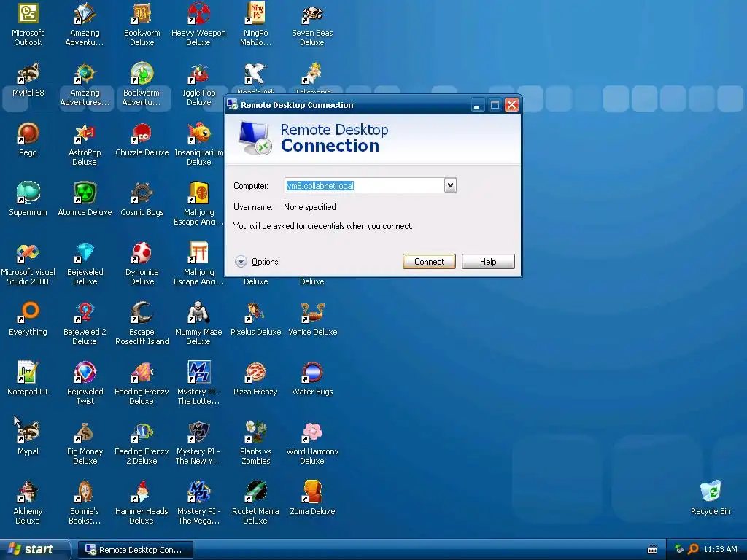Click the on-screen keyboard tray icon
The width and height of the screenshot is (747, 560).
[652, 550]
